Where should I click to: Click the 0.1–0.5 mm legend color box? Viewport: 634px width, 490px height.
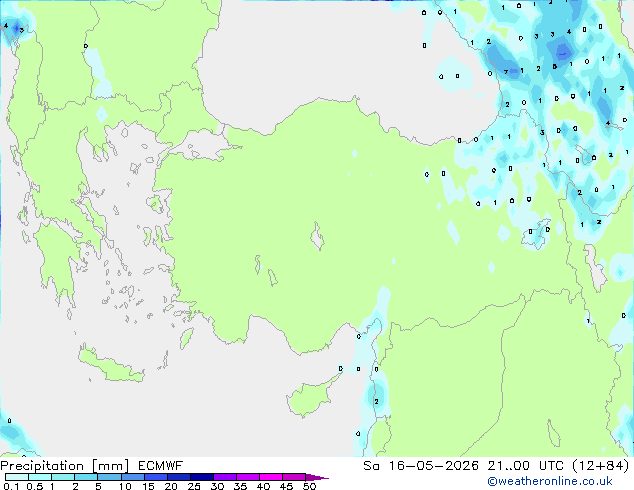(x=17, y=477)
